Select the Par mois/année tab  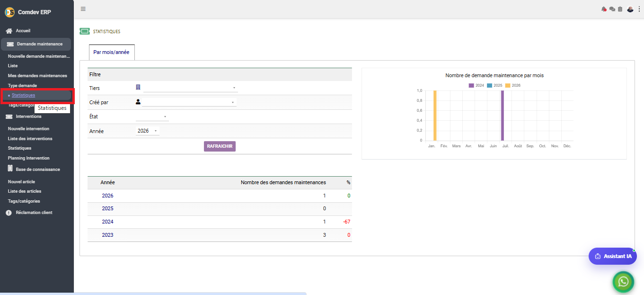point(111,52)
